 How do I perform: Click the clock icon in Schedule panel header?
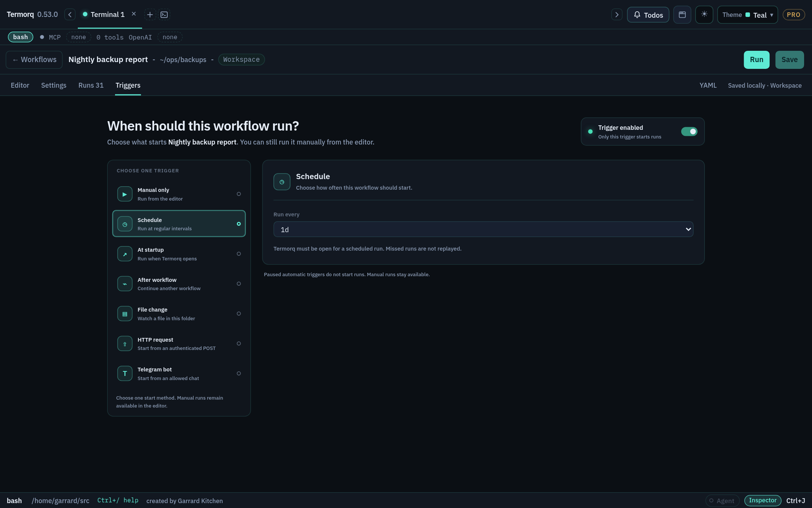coord(282,182)
